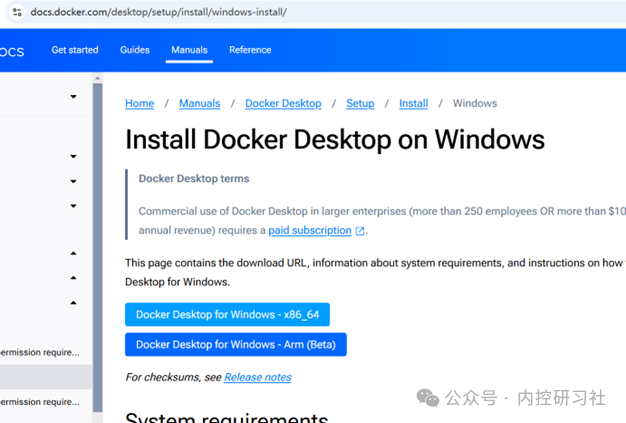Image resolution: width=626 pixels, height=423 pixels.
Task: Open the Guides nav item
Action: (x=135, y=50)
